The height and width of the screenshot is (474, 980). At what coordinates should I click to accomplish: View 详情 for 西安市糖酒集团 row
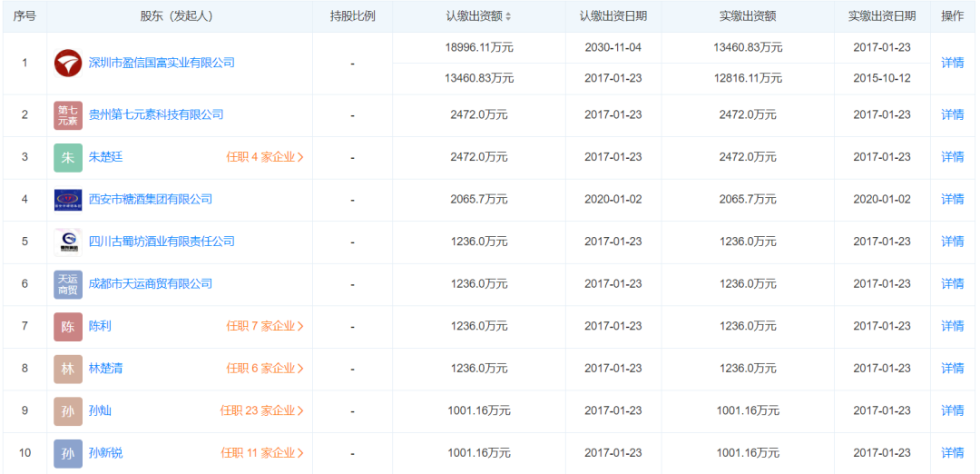pos(953,199)
